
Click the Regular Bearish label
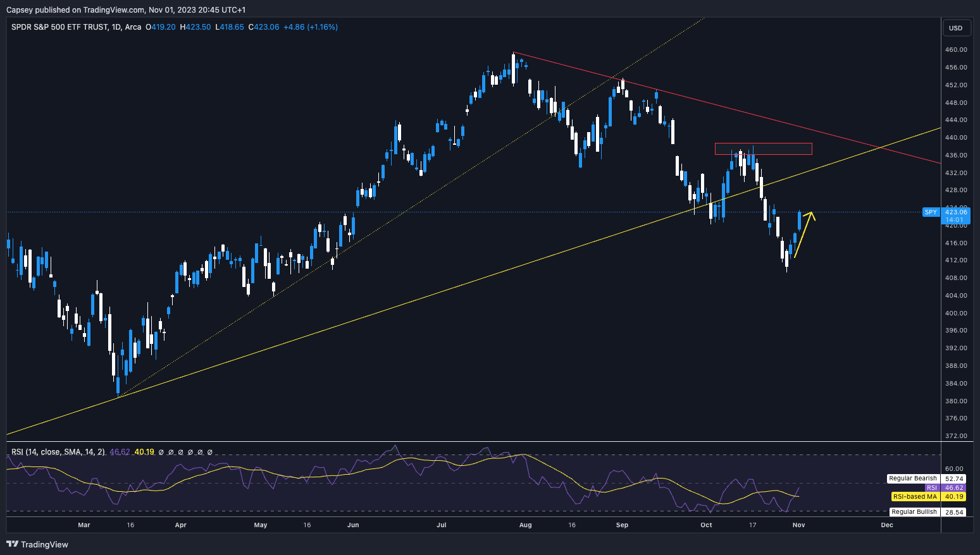tap(912, 479)
